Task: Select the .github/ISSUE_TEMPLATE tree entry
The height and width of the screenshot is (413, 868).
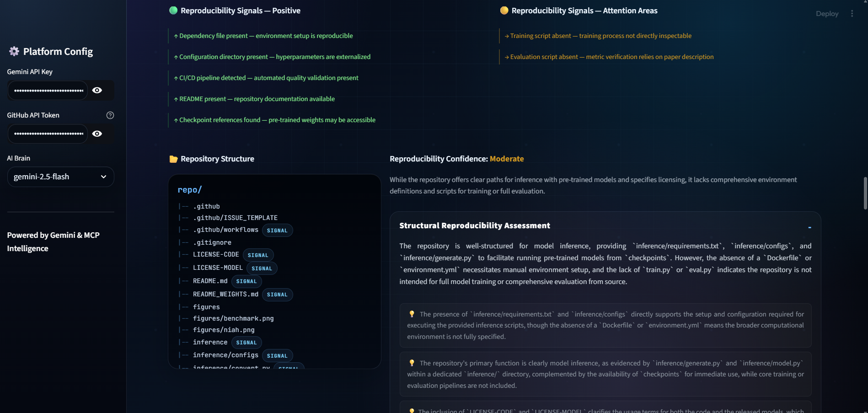Action: (235, 218)
